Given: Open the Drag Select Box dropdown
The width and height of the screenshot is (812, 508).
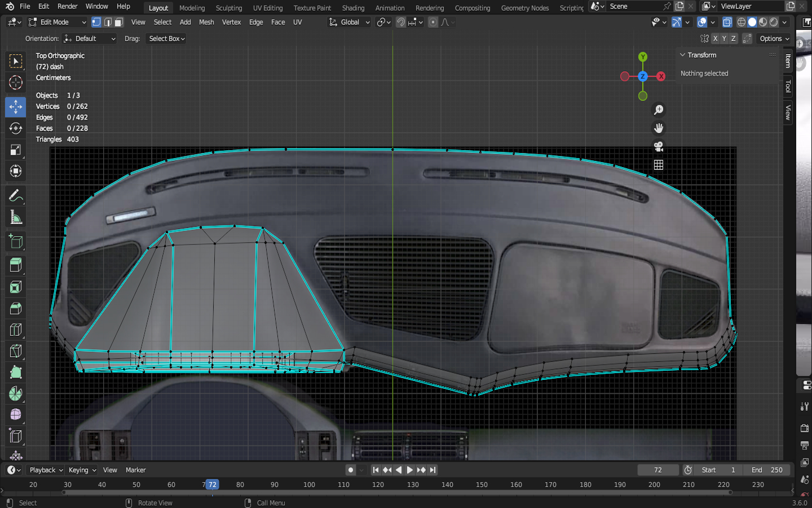Looking at the screenshot, I should [167, 39].
